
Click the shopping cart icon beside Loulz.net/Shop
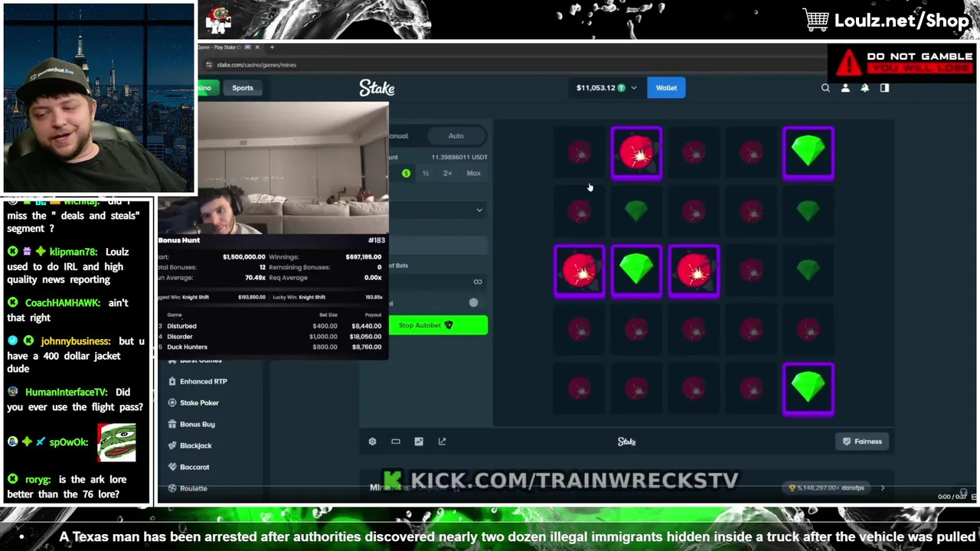[x=816, y=20]
